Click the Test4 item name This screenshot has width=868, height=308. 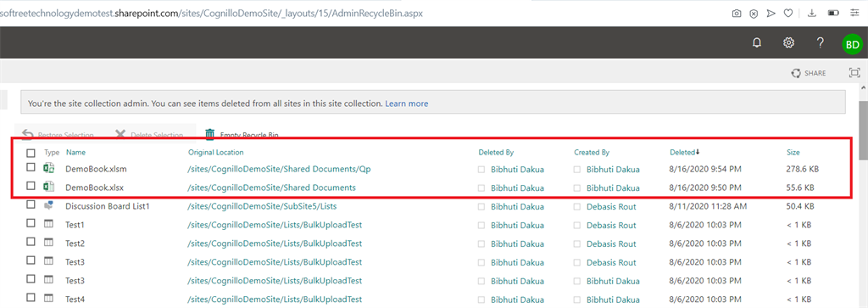[75, 300]
